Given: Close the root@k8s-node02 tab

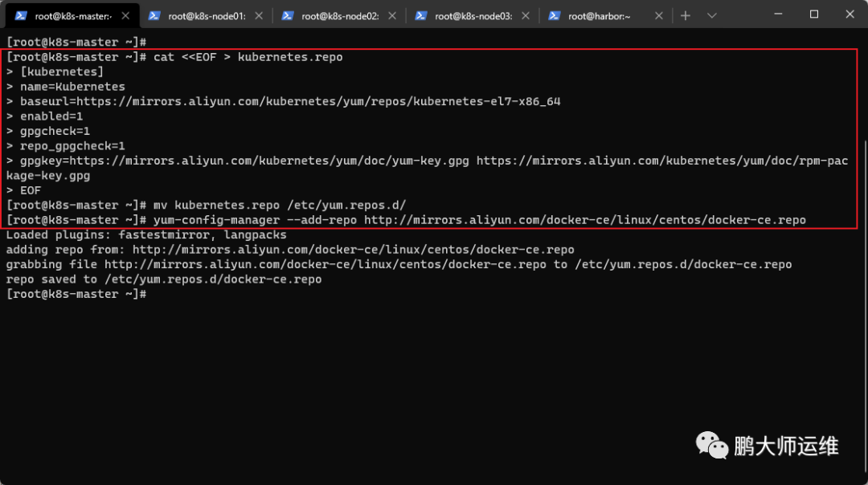Looking at the screenshot, I should pos(392,15).
